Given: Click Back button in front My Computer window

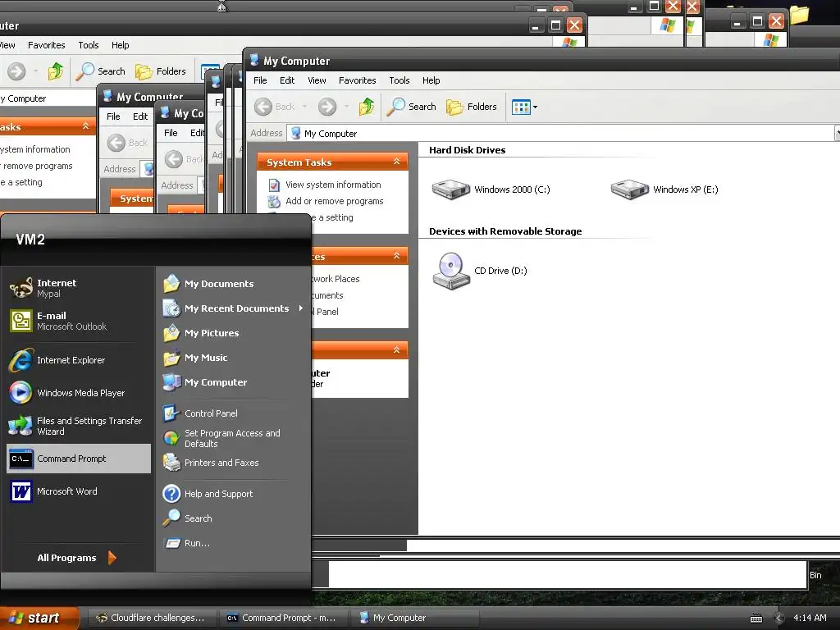Looking at the screenshot, I should (x=274, y=107).
